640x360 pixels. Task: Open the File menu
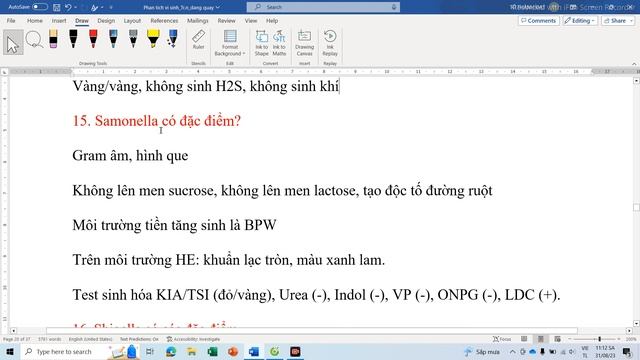(x=11, y=20)
